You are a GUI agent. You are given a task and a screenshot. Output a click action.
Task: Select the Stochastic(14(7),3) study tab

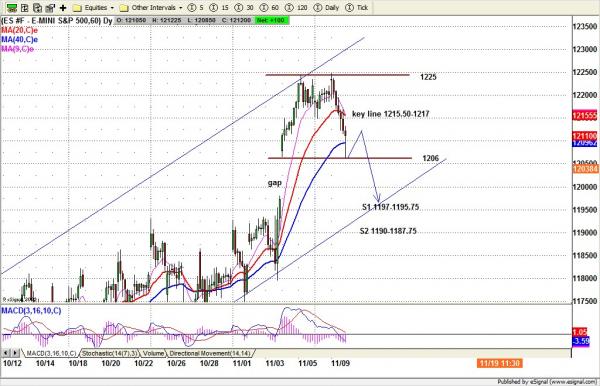tap(109, 353)
